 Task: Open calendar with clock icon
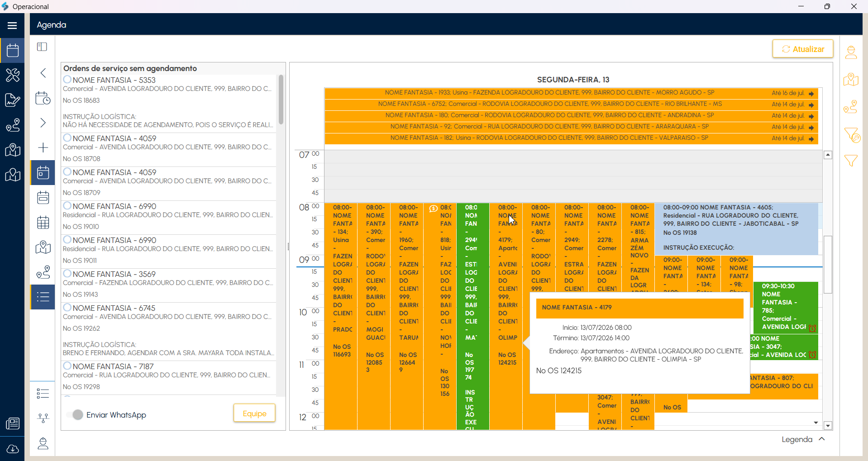pyautogui.click(x=43, y=98)
